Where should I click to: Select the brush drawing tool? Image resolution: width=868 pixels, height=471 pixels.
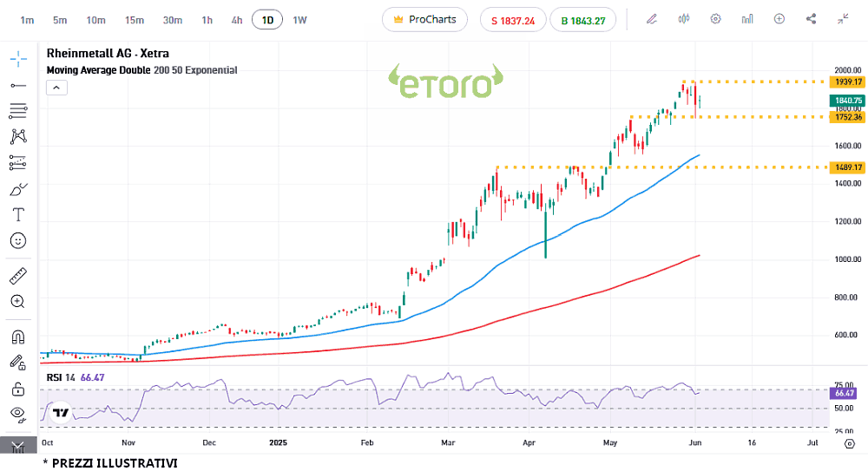click(x=18, y=189)
